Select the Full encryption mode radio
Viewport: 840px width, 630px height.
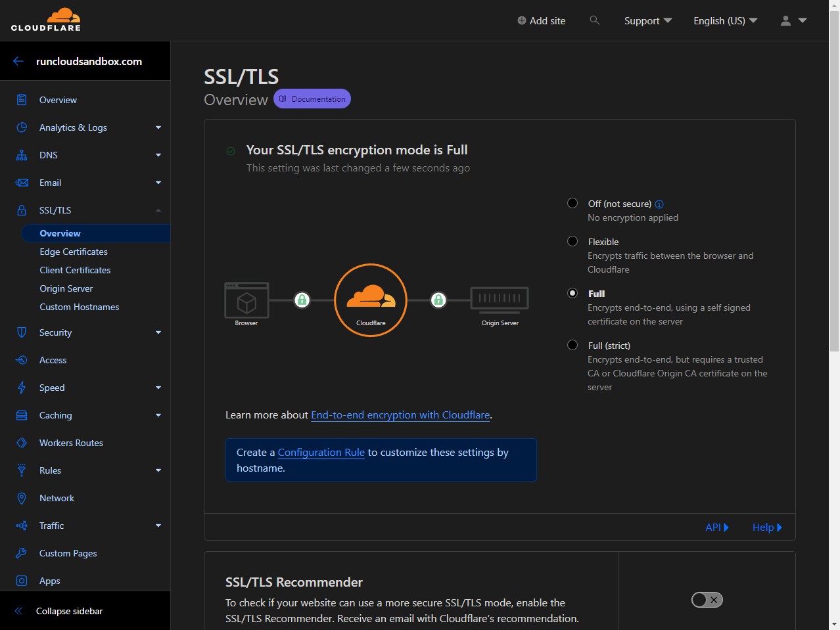pos(572,293)
